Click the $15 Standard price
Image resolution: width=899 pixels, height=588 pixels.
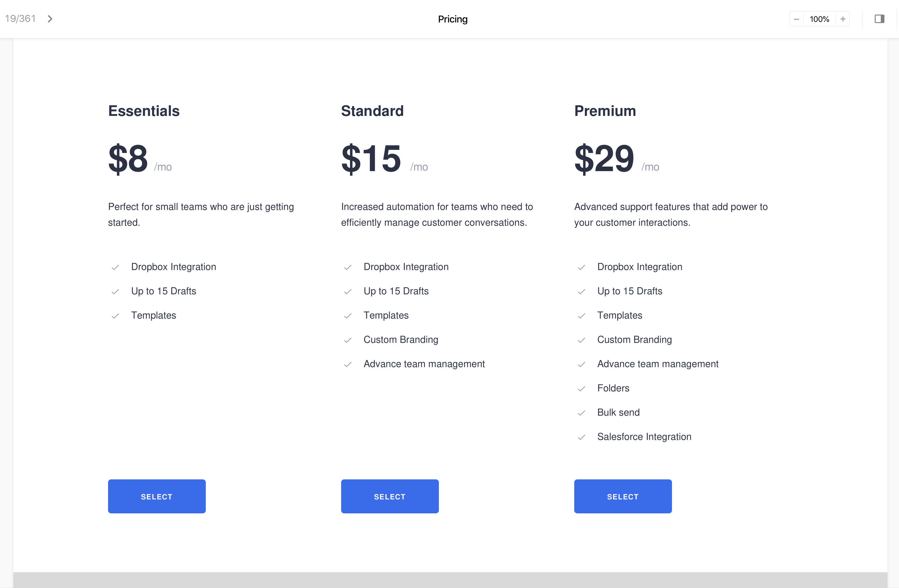click(x=371, y=159)
